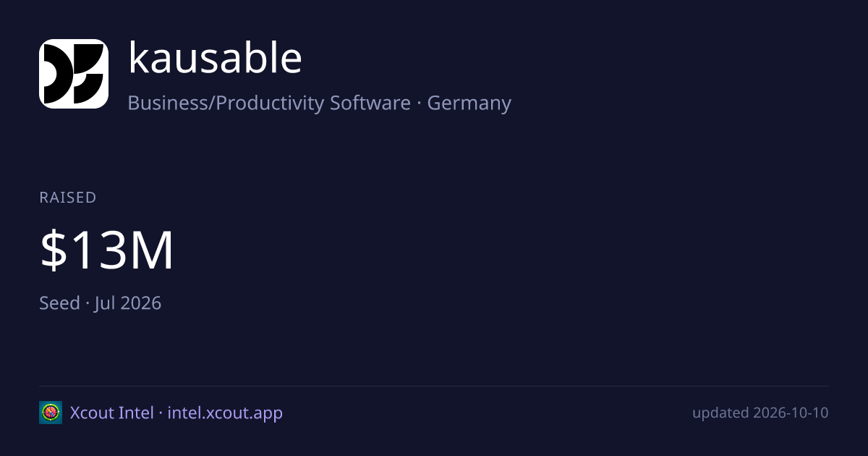Click the word updated in footer

(x=720, y=413)
